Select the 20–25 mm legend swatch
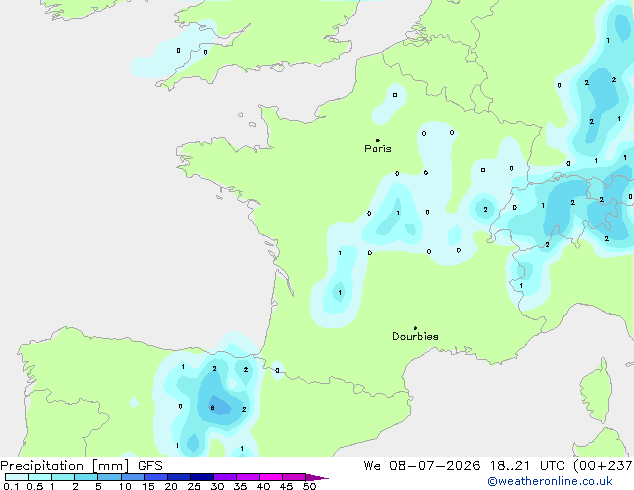 (179, 477)
